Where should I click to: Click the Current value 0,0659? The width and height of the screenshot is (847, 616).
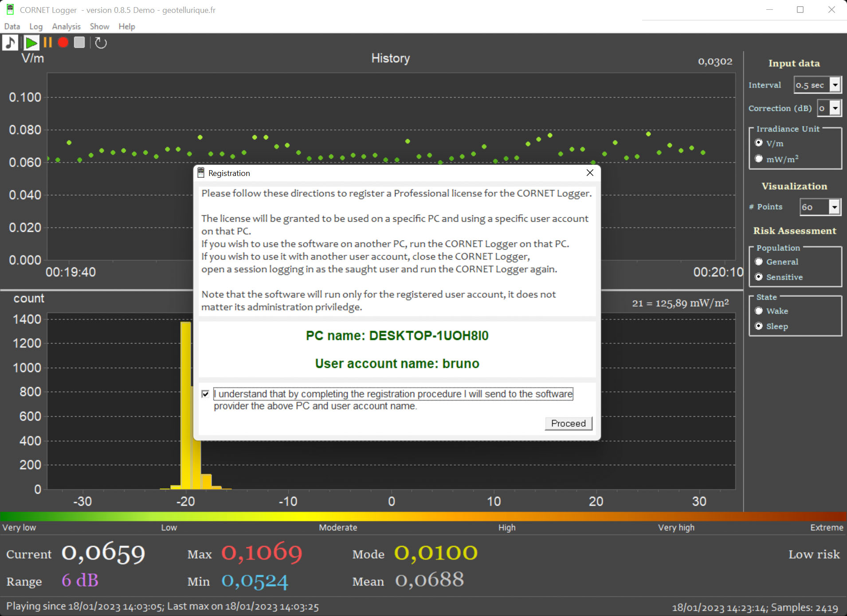pos(103,553)
